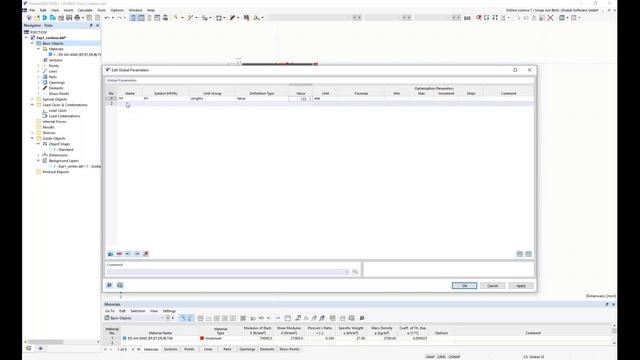Open the Basic Objects dropdown in Materials panel
The width and height of the screenshot is (640, 360).
point(162,318)
